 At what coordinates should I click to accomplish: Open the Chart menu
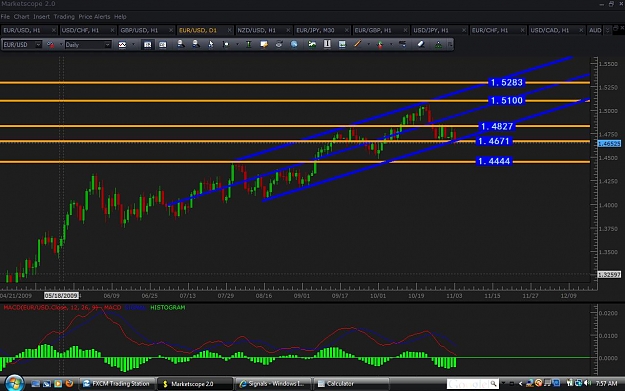pyautogui.click(x=22, y=17)
